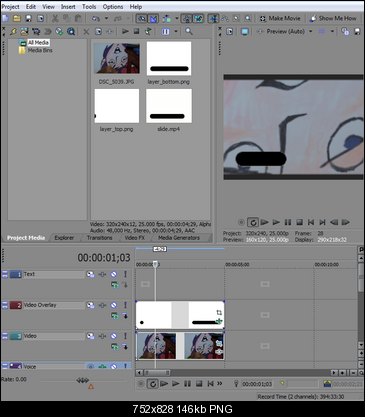Toggle solo on the Video track
This screenshot has height=417, width=365.
(125, 336)
